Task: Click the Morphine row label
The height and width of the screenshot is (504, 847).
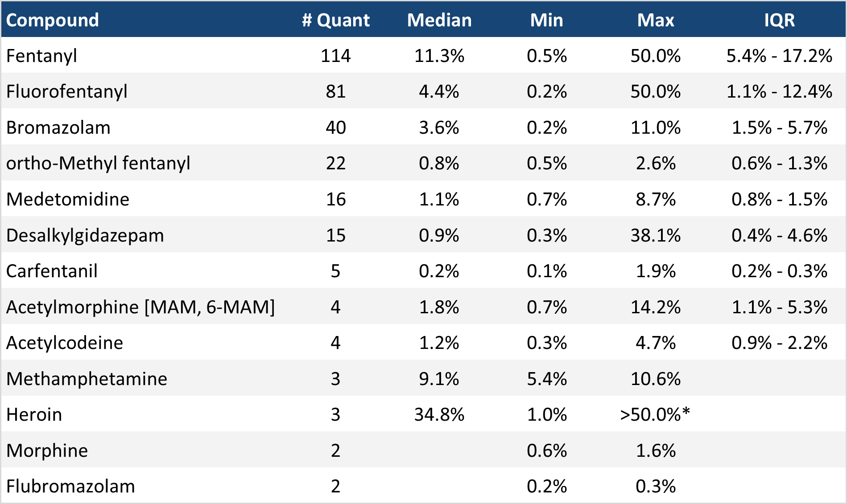Action: tap(47, 451)
